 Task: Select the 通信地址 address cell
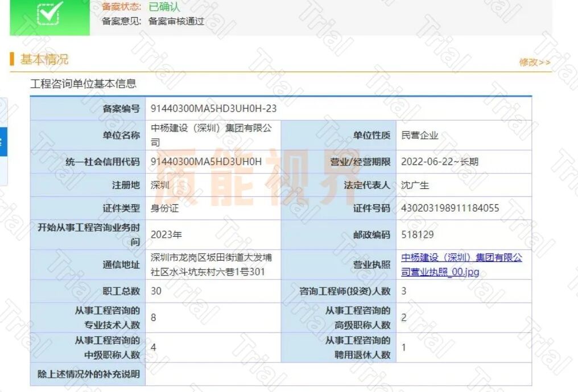point(210,265)
